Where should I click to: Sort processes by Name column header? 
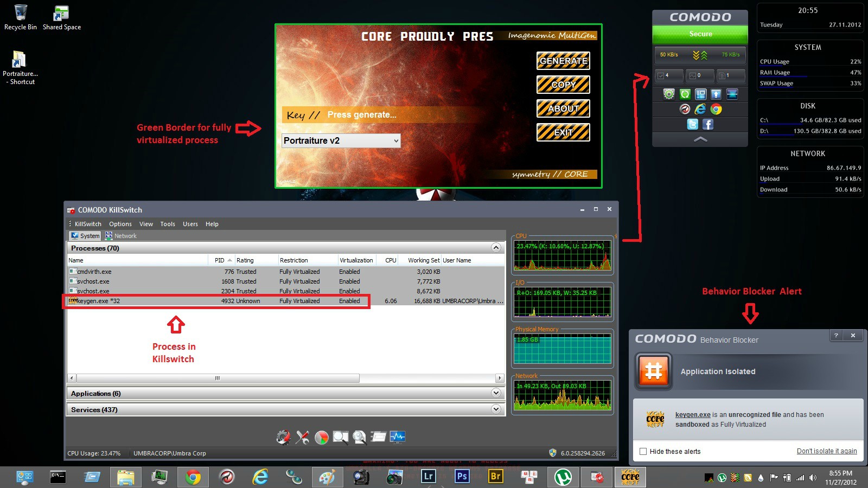click(137, 260)
